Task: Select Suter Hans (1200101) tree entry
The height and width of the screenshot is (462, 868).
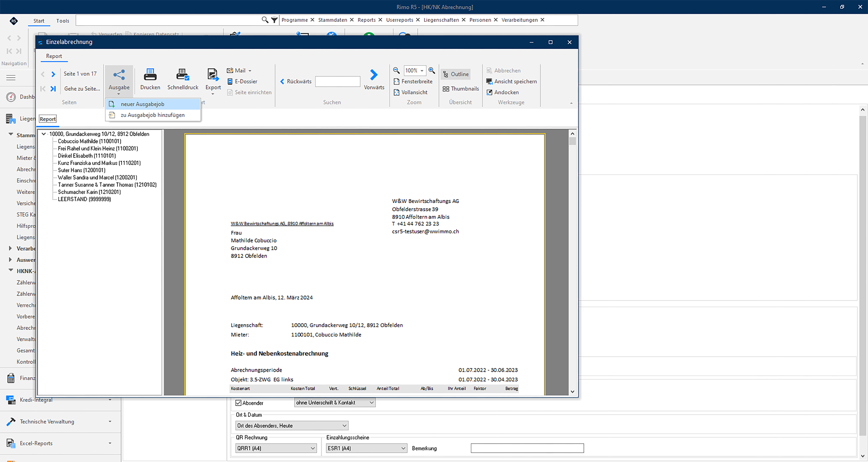Action: 82,170
